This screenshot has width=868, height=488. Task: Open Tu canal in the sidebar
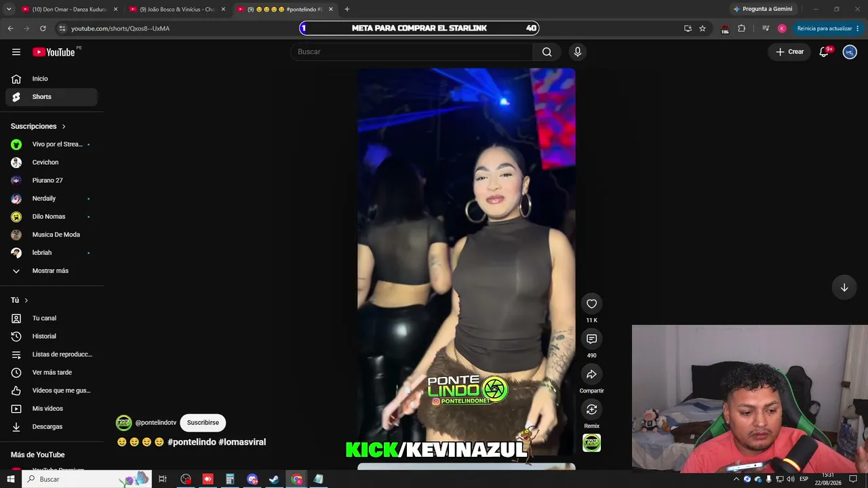tap(52, 319)
